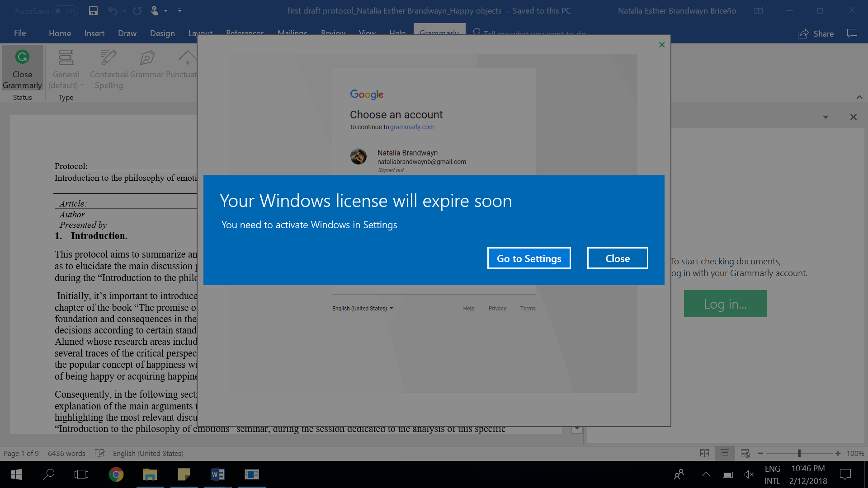Redo the last action

point(137,10)
